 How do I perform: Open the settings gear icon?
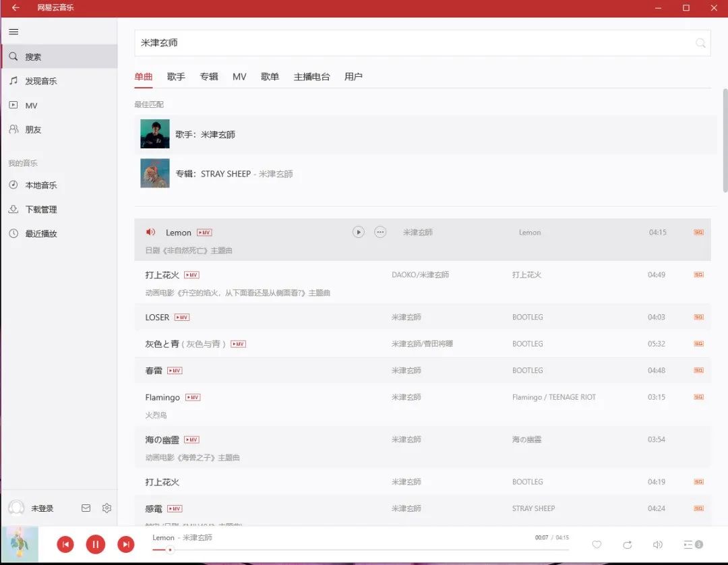point(107,508)
